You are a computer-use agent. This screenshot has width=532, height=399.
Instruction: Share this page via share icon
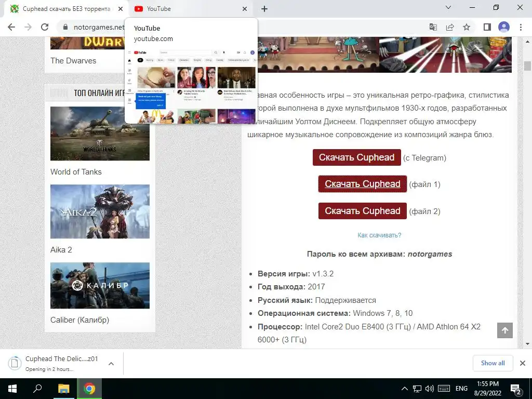(x=450, y=27)
